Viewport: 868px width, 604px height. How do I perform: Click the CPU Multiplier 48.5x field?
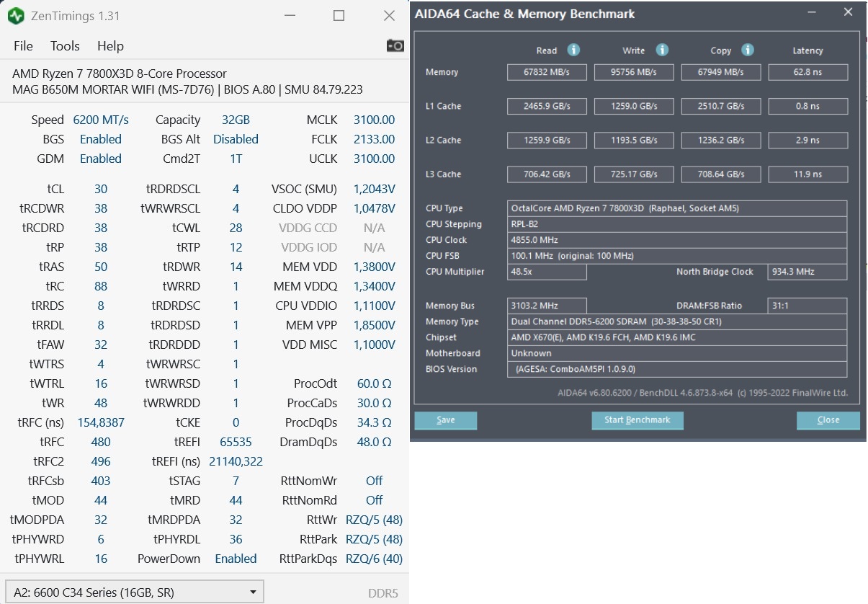[547, 272]
